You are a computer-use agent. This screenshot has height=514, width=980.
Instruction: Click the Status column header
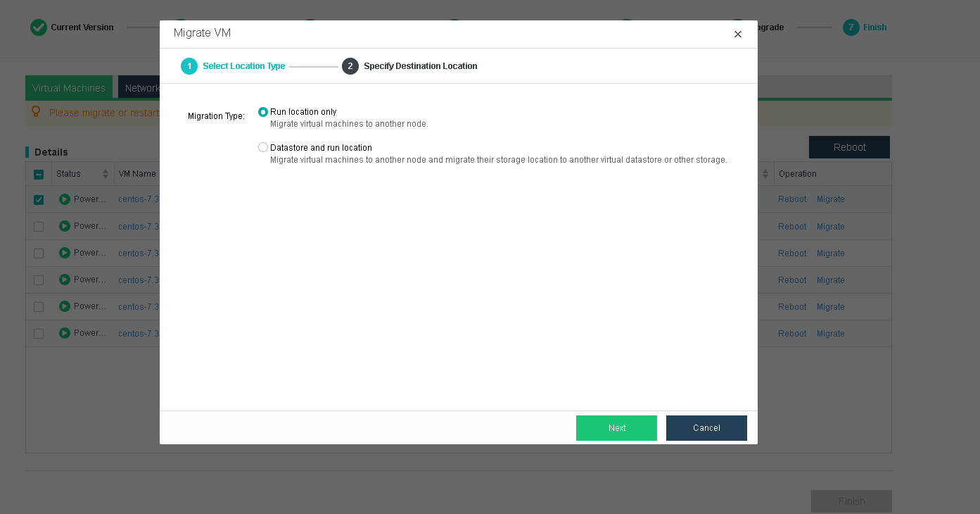(x=69, y=174)
